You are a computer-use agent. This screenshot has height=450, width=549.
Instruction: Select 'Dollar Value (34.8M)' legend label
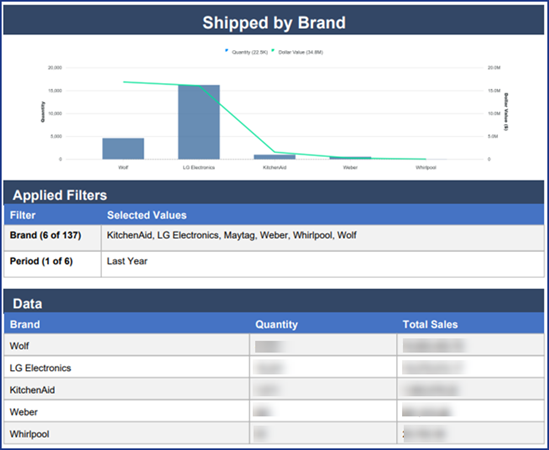click(300, 52)
